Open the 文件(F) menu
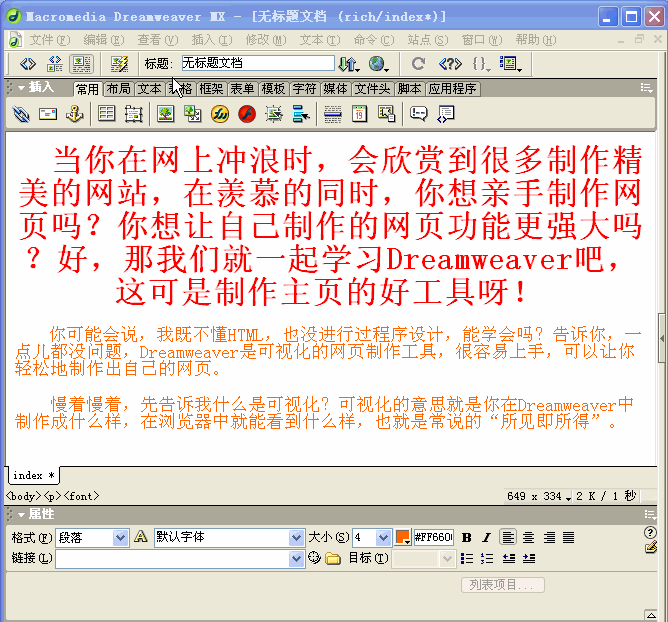Viewport: 668px width, 622px height. click(49, 40)
